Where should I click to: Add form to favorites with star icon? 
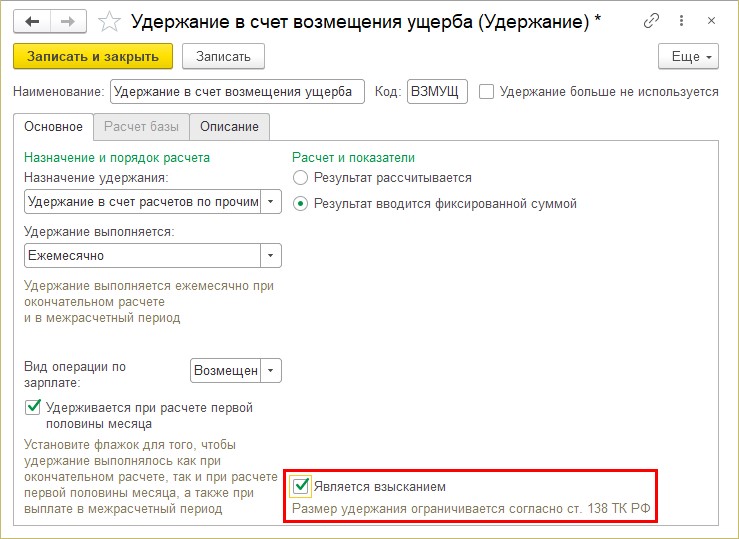[x=111, y=21]
